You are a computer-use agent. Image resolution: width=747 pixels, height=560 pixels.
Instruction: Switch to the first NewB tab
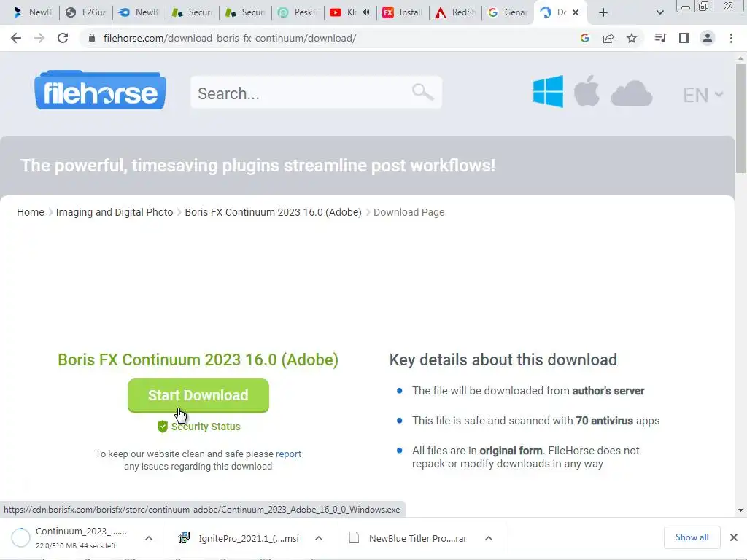(x=33, y=12)
